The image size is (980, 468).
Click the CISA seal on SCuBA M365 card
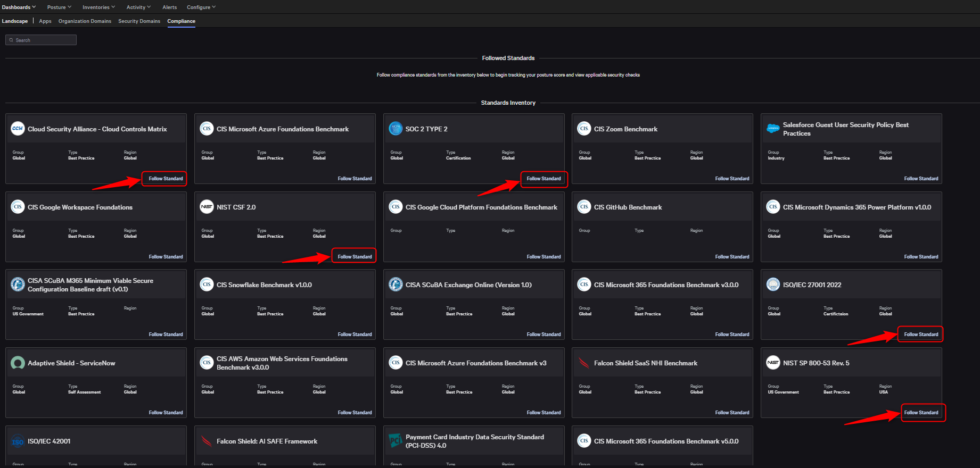click(x=18, y=285)
